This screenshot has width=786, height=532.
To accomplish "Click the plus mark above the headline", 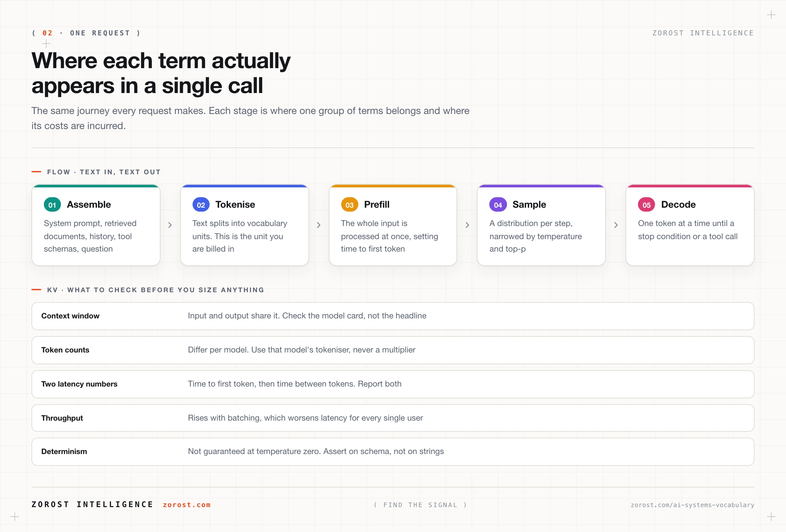I will coord(46,44).
